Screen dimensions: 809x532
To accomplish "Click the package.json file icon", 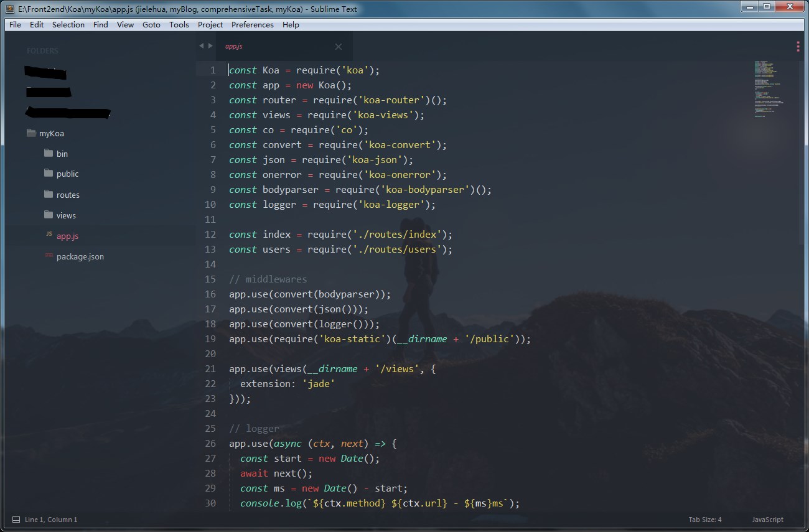I will (x=49, y=256).
